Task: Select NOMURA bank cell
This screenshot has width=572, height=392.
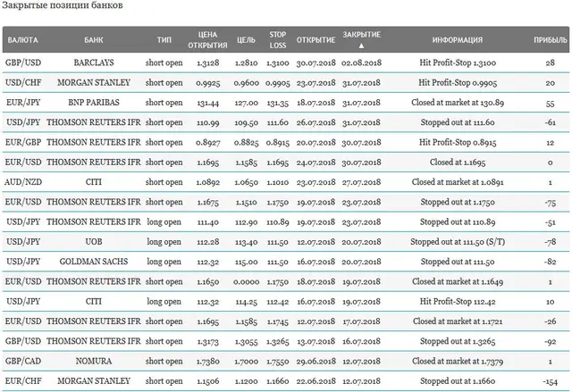Action: pyautogui.click(x=94, y=361)
